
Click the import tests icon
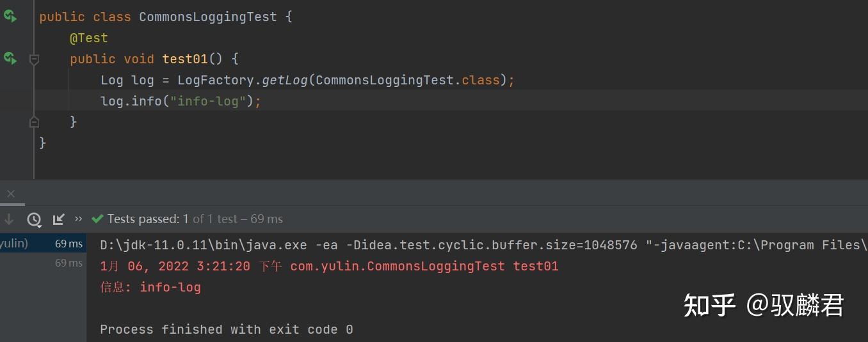tap(58, 219)
